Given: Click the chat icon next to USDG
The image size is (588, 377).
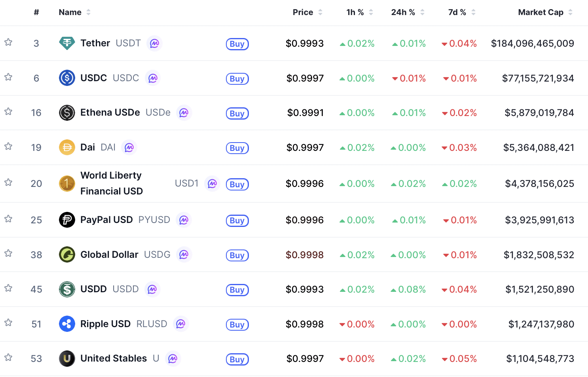Looking at the screenshot, I should (184, 255).
